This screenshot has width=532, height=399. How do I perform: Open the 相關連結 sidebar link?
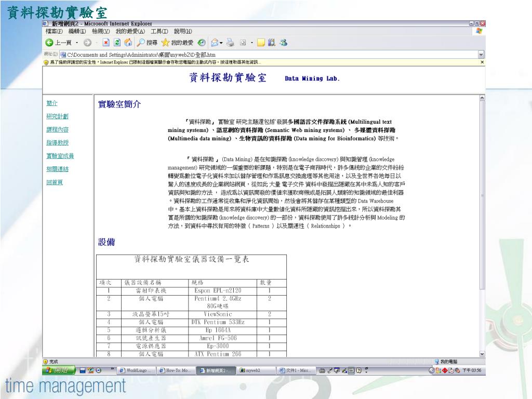pos(57,169)
